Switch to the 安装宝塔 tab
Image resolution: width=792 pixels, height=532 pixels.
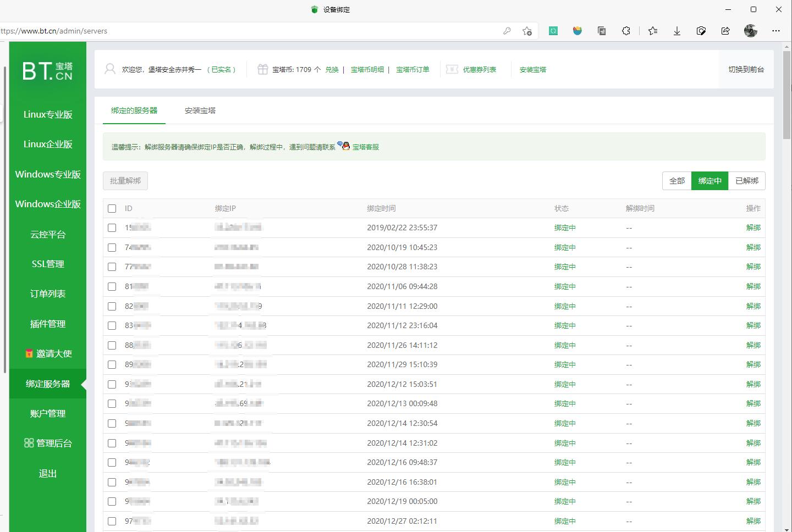click(x=200, y=110)
